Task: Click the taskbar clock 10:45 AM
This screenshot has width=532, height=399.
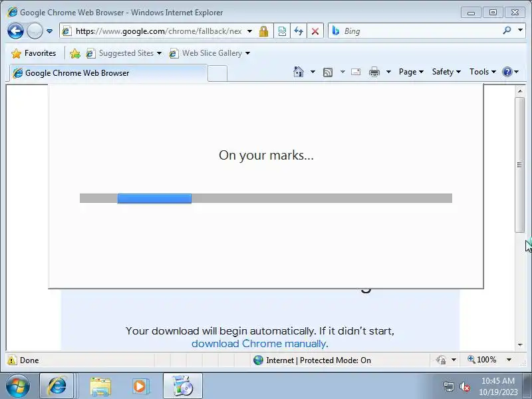Action: click(x=498, y=381)
